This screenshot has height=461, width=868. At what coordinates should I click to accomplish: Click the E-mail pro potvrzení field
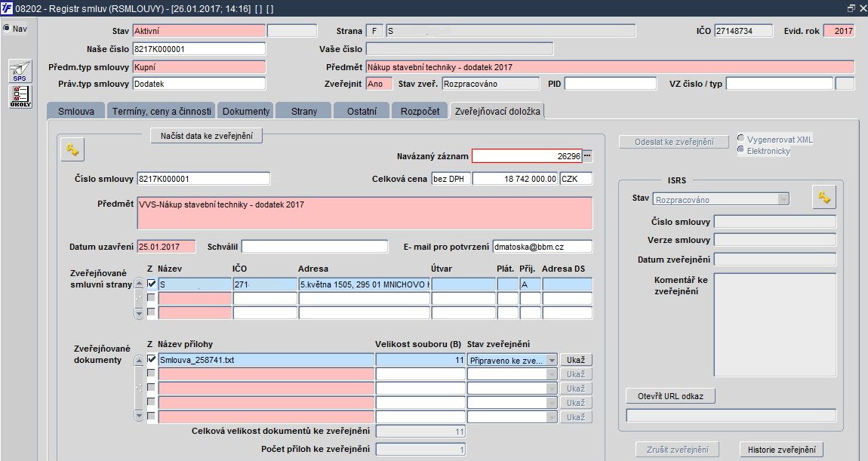pyautogui.click(x=542, y=247)
